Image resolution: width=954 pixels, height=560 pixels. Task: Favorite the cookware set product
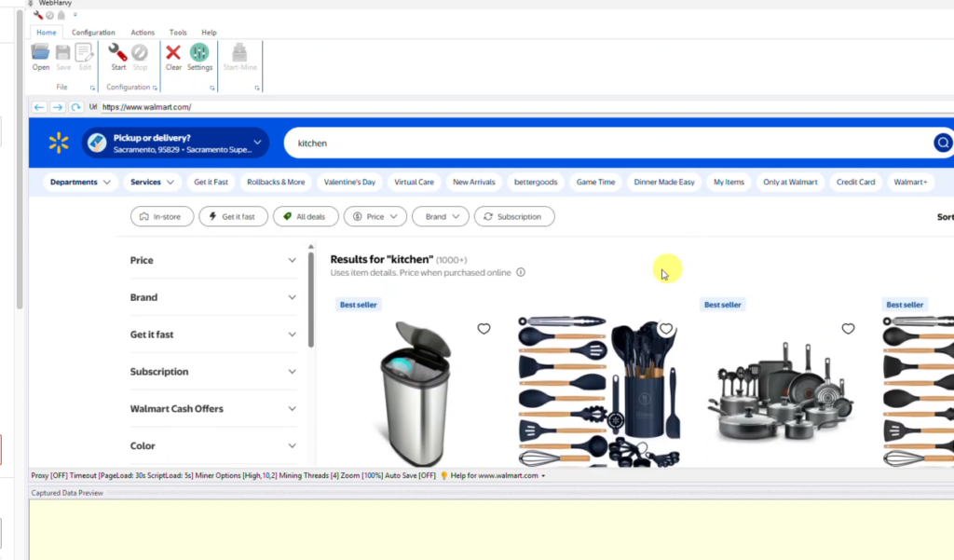pos(848,328)
